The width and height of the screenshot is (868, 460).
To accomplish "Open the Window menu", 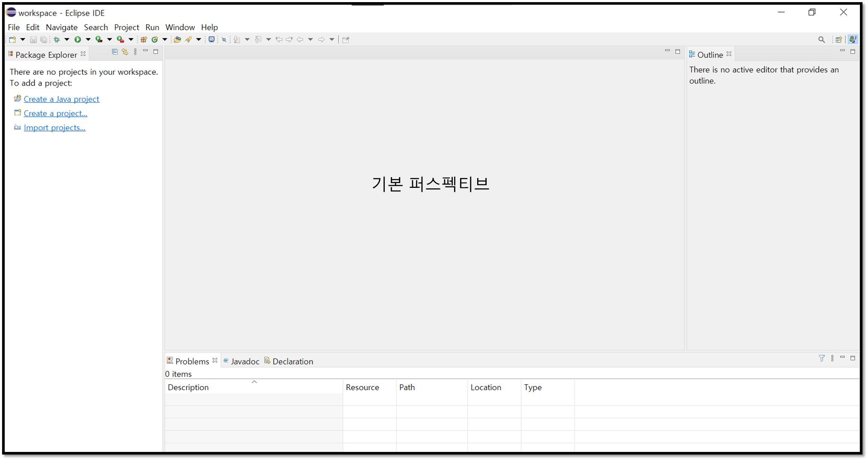I will 180,27.
